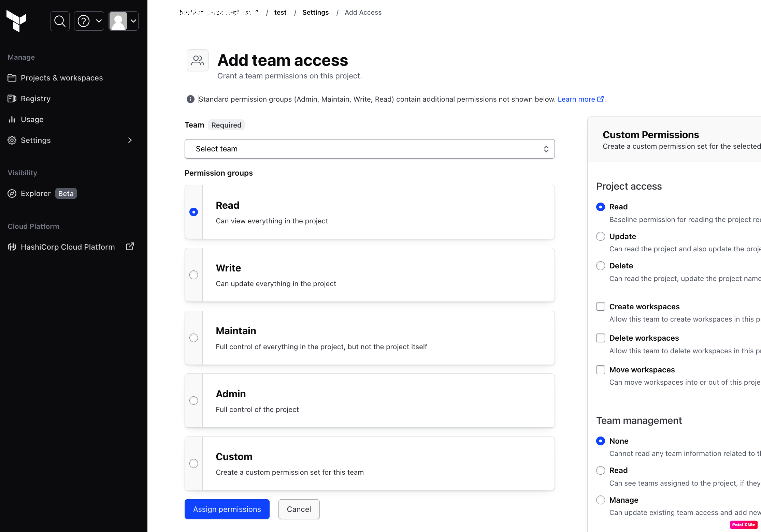Open the search magnifier icon
The image size is (761, 532).
pos(60,21)
